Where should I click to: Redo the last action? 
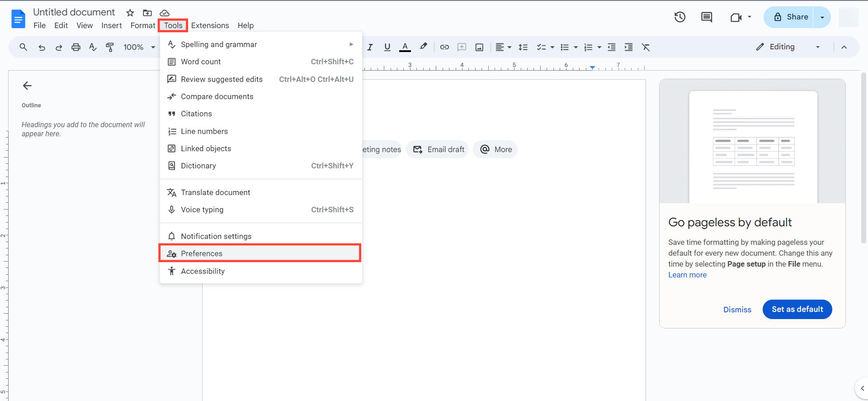[x=59, y=47]
